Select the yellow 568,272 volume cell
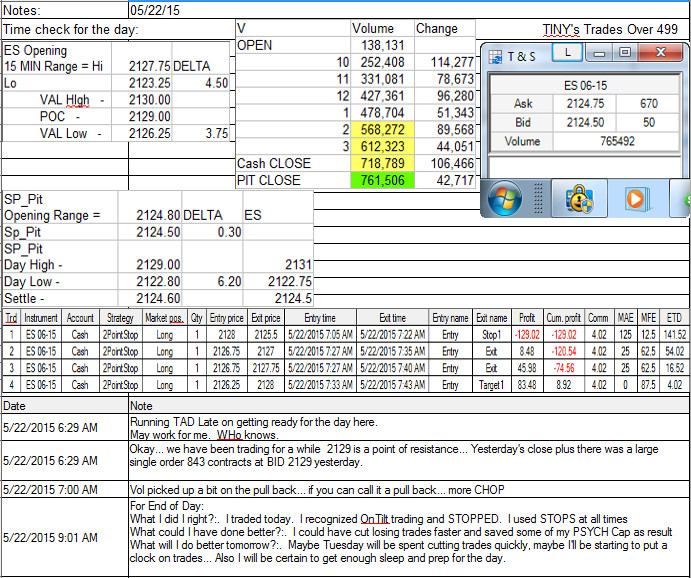 (x=382, y=130)
